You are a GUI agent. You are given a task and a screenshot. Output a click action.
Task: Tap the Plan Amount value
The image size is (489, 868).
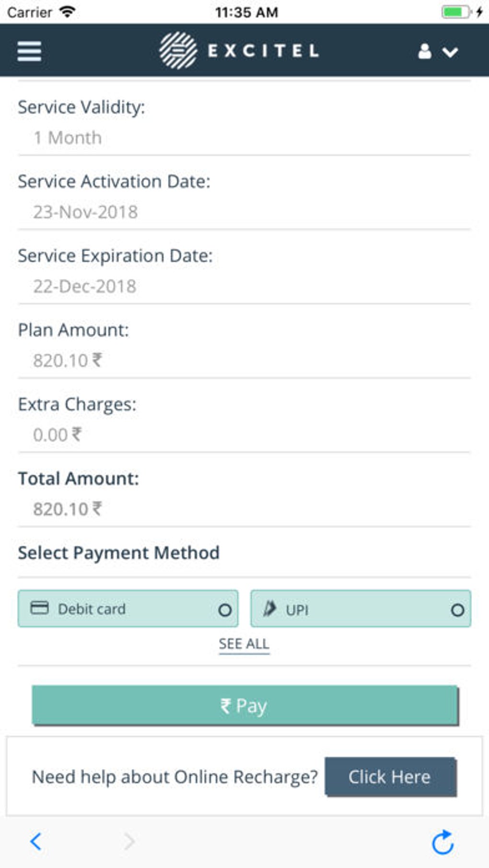67,360
